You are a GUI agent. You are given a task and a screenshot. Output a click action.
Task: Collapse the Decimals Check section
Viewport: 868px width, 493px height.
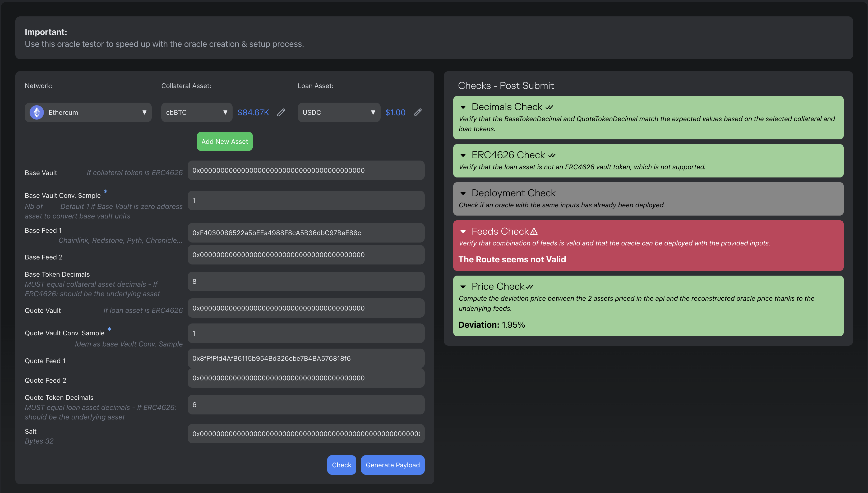(463, 107)
